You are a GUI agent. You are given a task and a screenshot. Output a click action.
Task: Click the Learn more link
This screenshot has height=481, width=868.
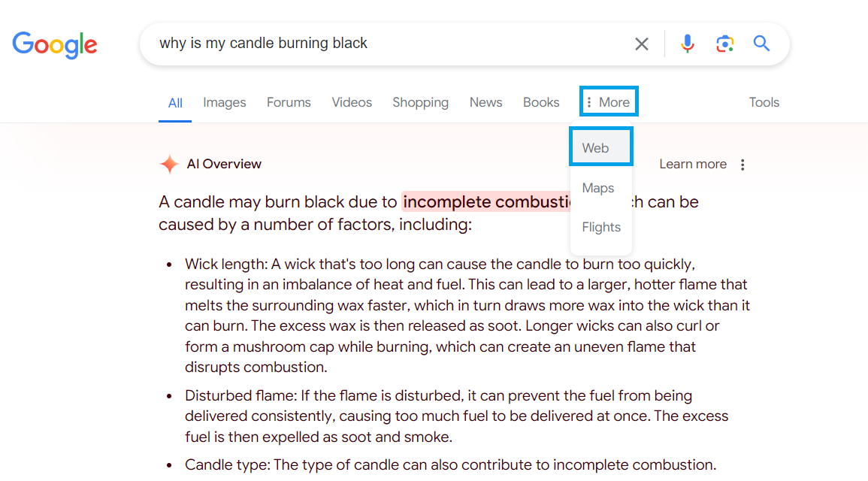pyautogui.click(x=692, y=165)
